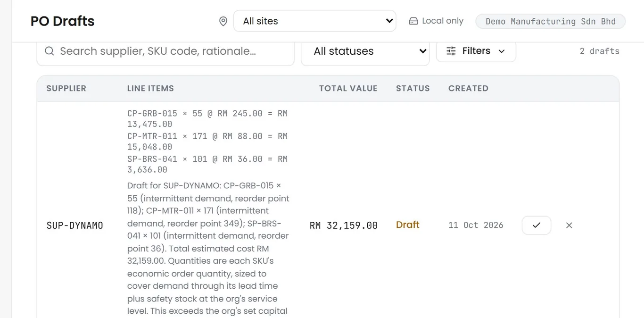
Task: Click the Demo Manufacturing Sdn Bhd badge
Action: coord(550,21)
